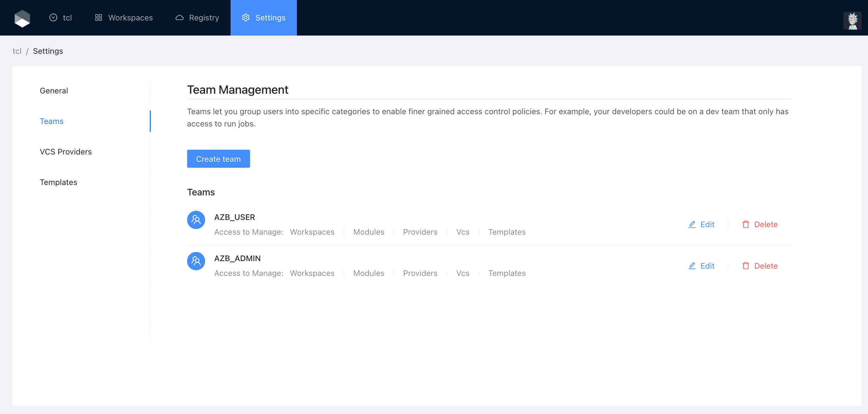868x414 pixels.
Task: Click the AZB_ADMIN team avatar icon
Action: tap(196, 261)
